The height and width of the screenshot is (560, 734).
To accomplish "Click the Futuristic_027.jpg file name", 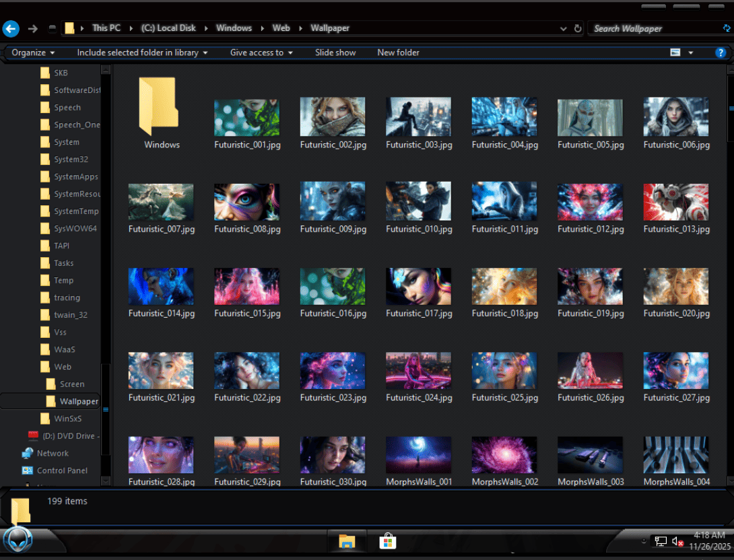I will pos(676,398).
